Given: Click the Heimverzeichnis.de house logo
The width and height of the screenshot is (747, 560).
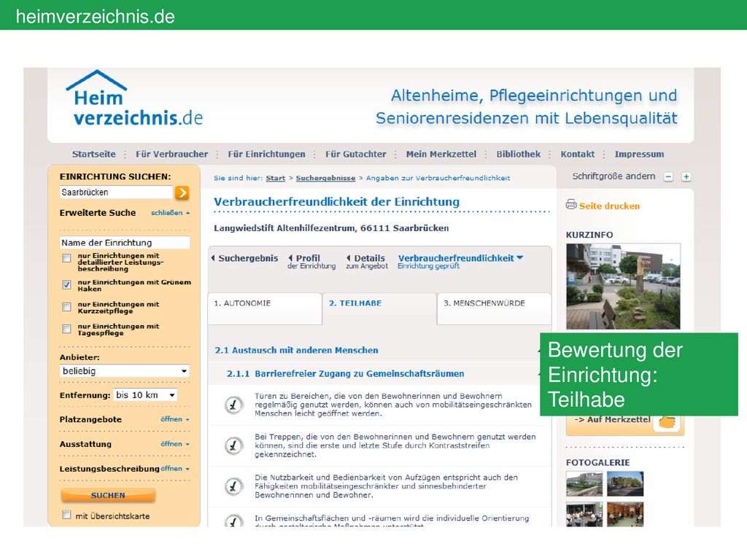Looking at the screenshot, I should (x=134, y=98).
